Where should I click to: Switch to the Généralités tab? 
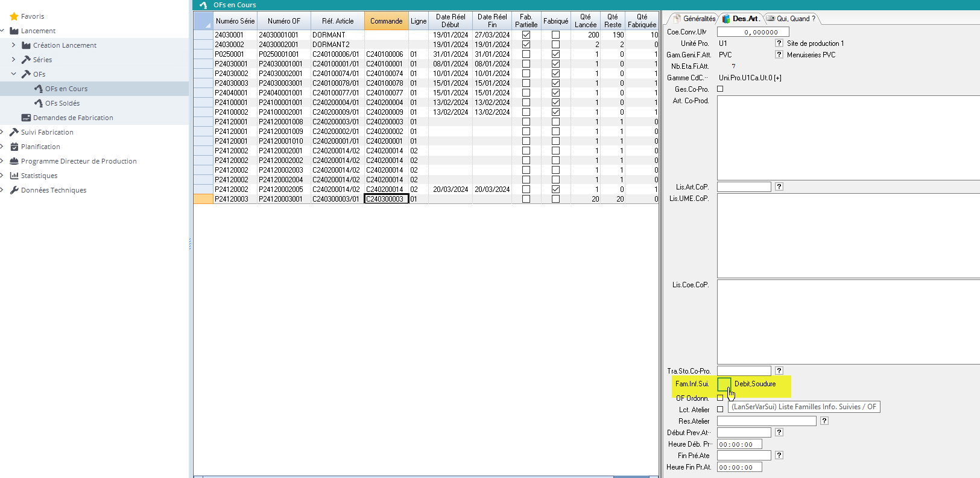pos(695,19)
